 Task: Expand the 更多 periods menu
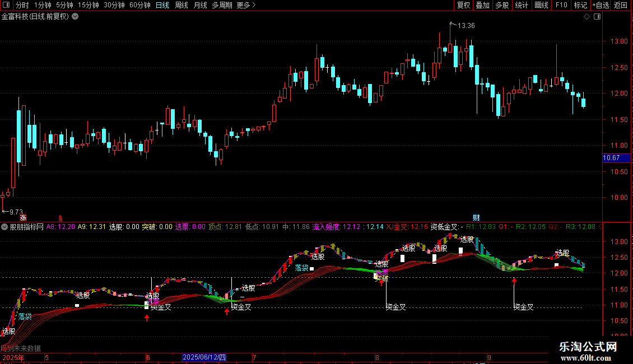pyautogui.click(x=246, y=5)
